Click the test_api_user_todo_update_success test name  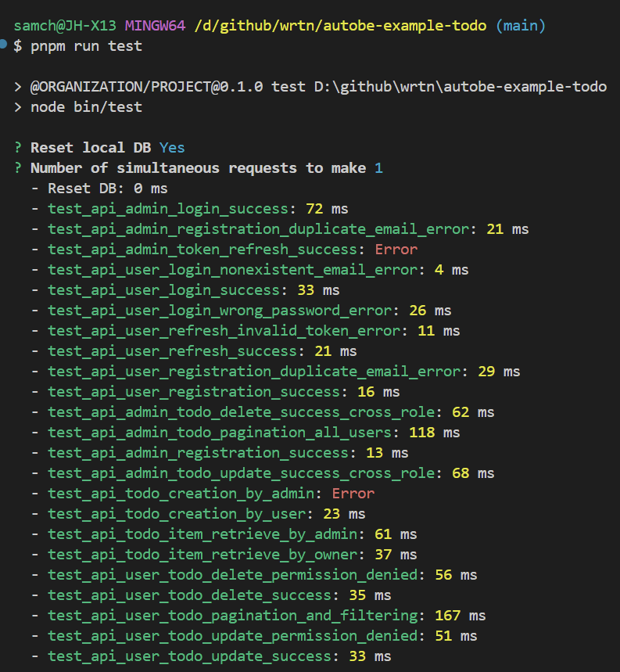tap(189, 656)
